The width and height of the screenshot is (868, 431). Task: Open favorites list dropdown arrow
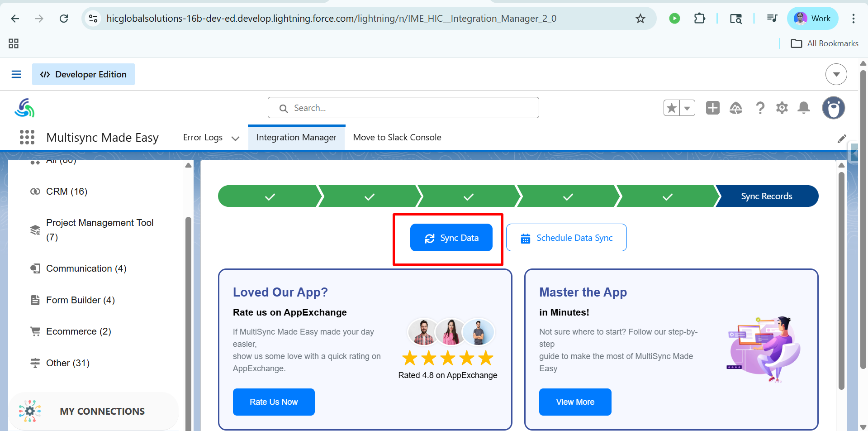[x=687, y=108]
